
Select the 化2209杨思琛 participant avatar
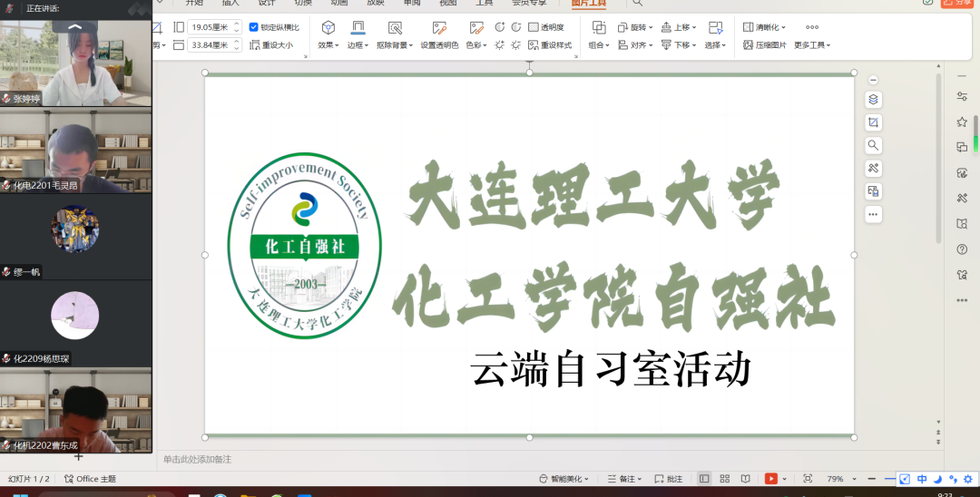[75, 316]
